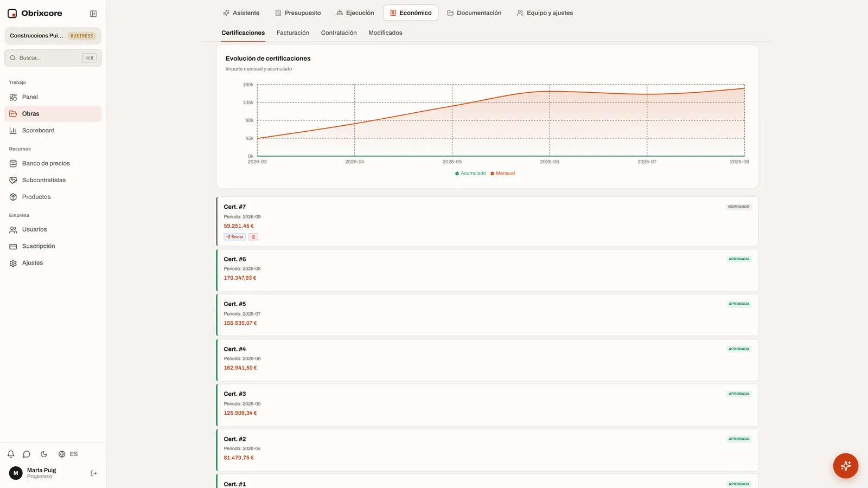Open Obras in sidebar
Screen dimensions: 868x488
click(x=53, y=114)
